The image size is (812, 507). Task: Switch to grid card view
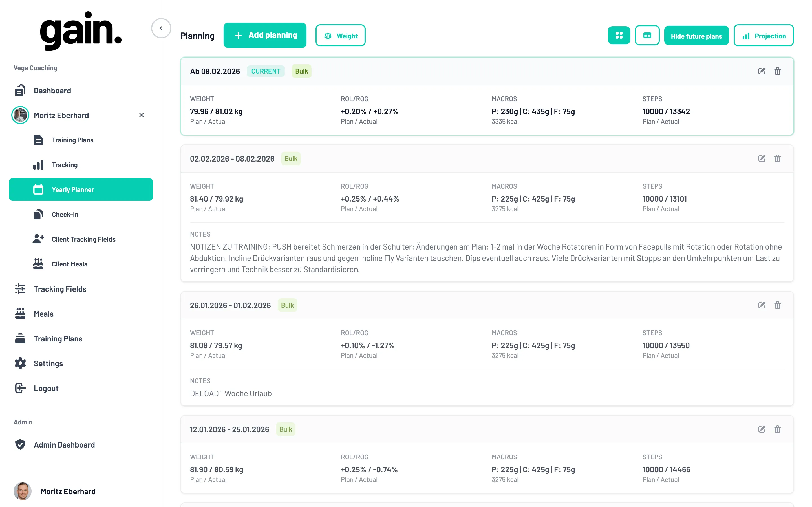(619, 36)
